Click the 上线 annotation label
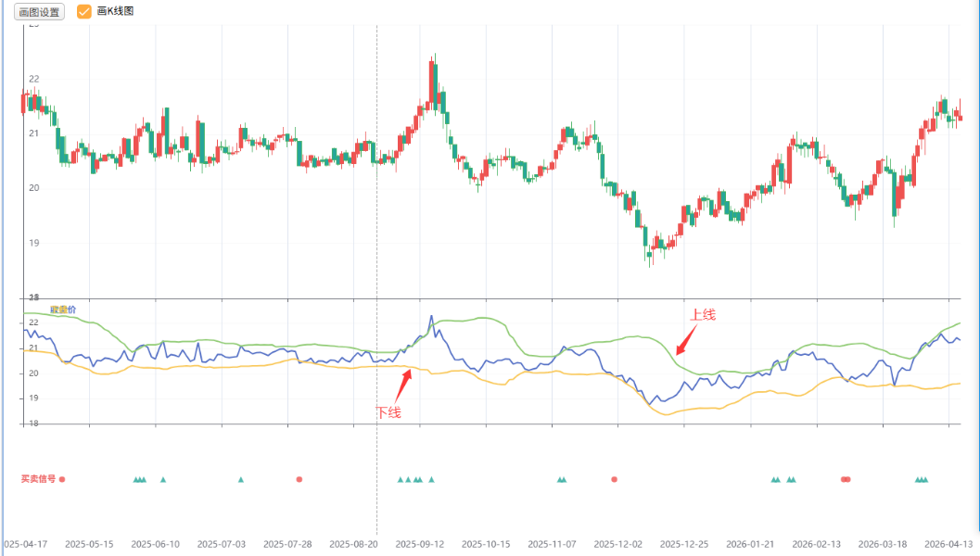The image size is (980, 556). point(703,315)
